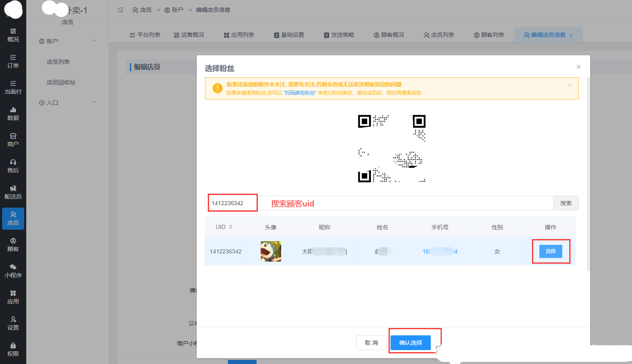Switch to the 应用列表 tab
This screenshot has width=632, height=364.
click(x=239, y=35)
